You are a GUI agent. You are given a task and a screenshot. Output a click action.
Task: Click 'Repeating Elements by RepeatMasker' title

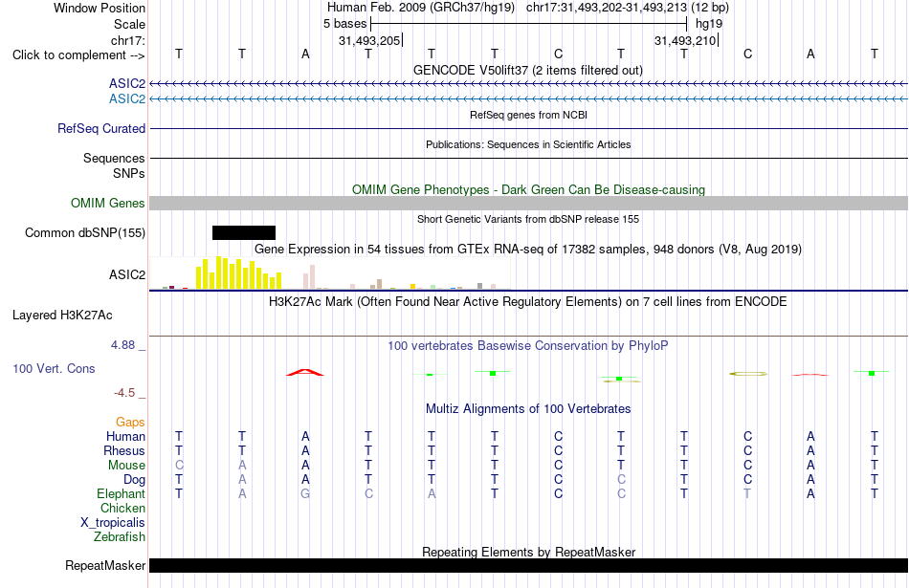tap(528, 552)
